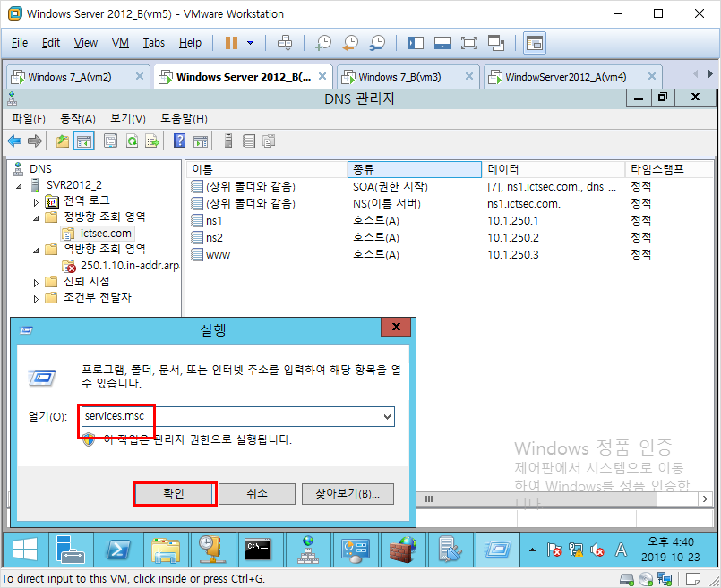
Task: Show hidden tray icons arrow
Action: click(x=533, y=550)
